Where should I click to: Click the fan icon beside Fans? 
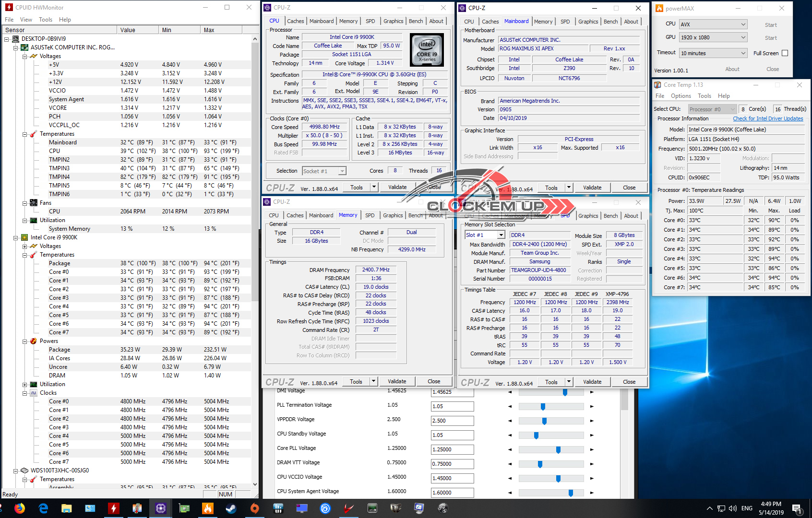coord(34,203)
